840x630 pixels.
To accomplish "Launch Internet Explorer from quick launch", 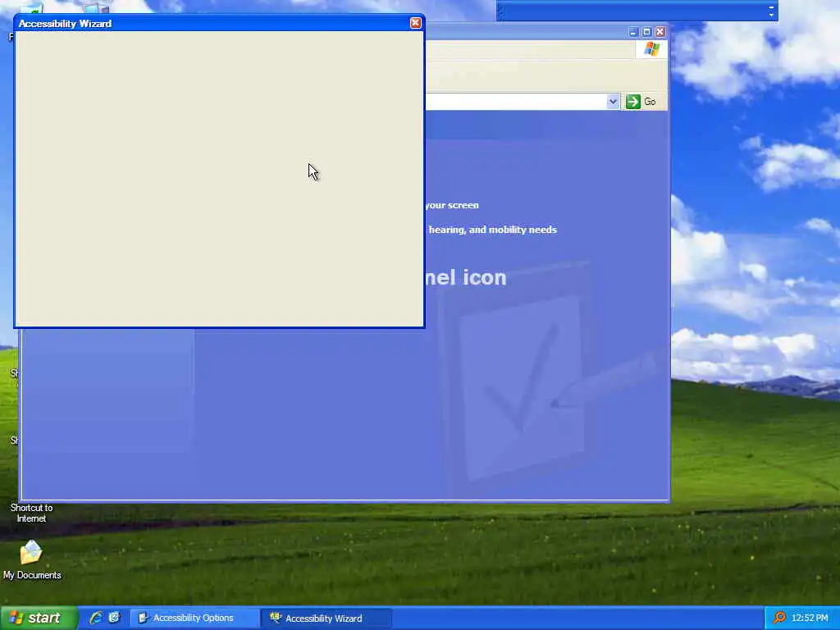I will coord(97,618).
